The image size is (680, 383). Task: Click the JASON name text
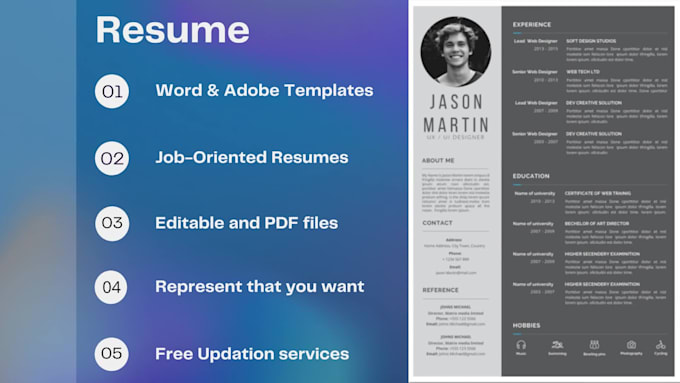pyautogui.click(x=456, y=102)
